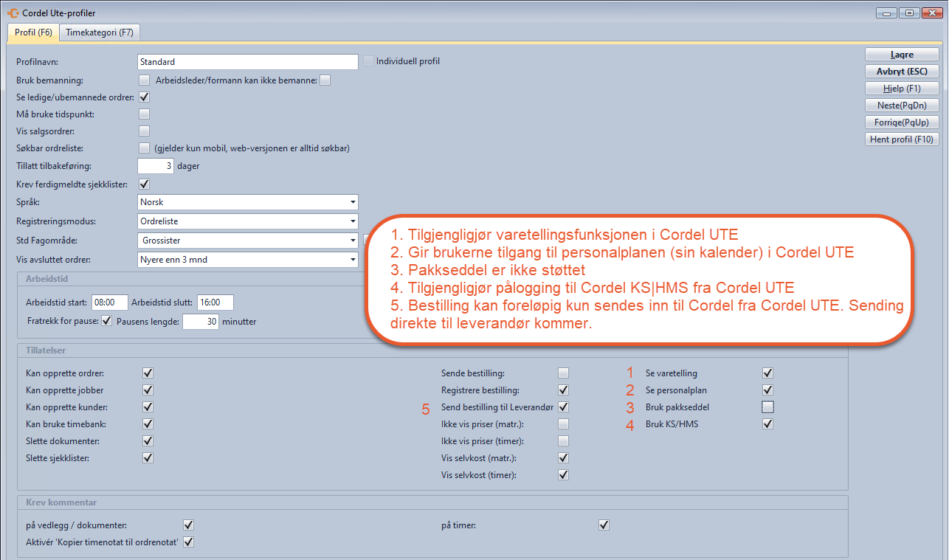Image resolution: width=949 pixels, height=560 pixels.
Task: Open the Registreringsmodus dropdown
Action: (248, 221)
